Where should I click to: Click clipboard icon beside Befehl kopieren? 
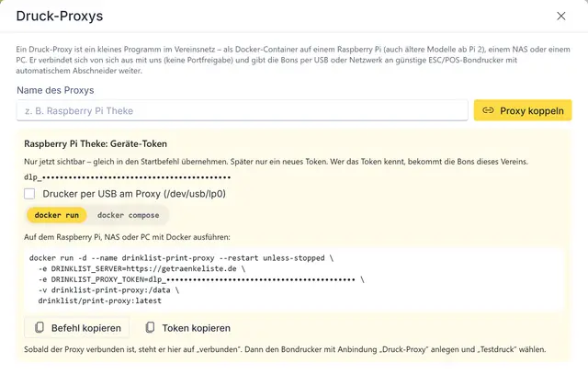(39, 327)
